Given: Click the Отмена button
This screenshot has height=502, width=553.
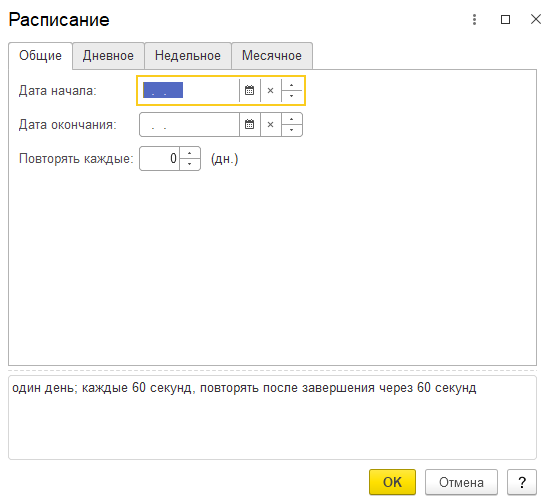Looking at the screenshot, I should 461,482.
